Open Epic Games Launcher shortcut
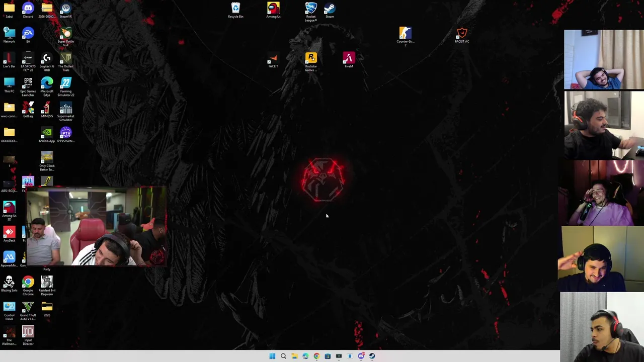The image size is (644, 362). tap(28, 86)
